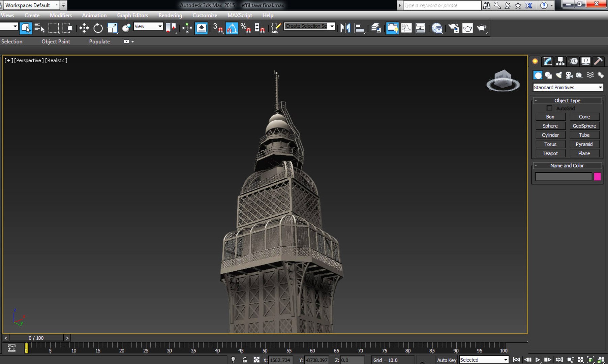Toggle Spinner Snap
The image size is (608, 364).
(259, 28)
